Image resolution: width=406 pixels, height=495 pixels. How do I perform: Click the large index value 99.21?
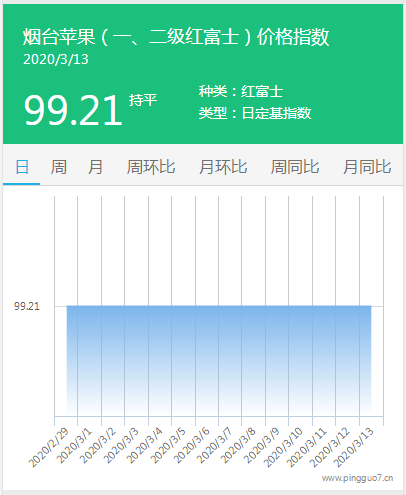point(73,110)
